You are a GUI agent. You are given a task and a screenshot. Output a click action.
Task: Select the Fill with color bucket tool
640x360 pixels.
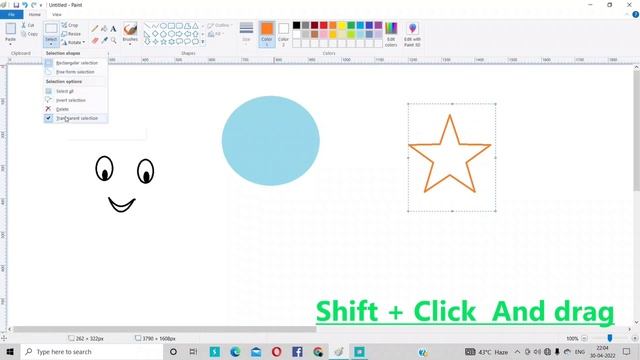[104, 29]
